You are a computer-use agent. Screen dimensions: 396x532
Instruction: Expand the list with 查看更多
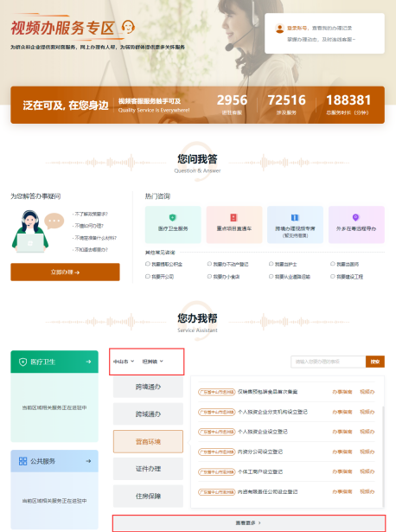[x=249, y=522]
